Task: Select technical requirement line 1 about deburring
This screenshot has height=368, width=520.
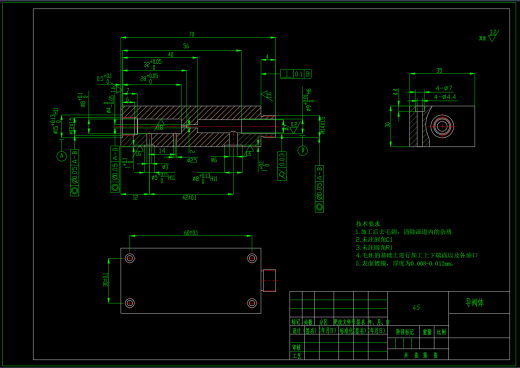Action: (x=404, y=232)
